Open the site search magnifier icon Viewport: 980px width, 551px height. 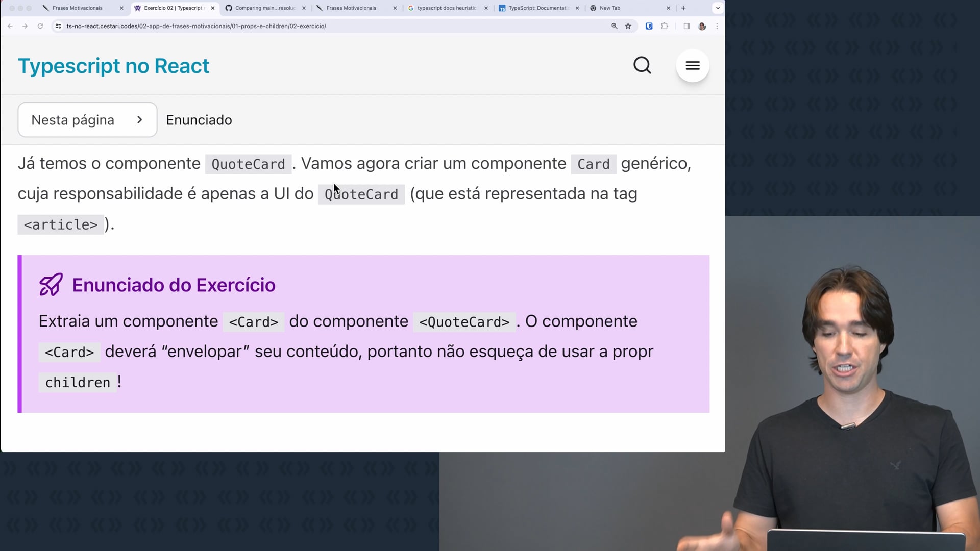(642, 66)
